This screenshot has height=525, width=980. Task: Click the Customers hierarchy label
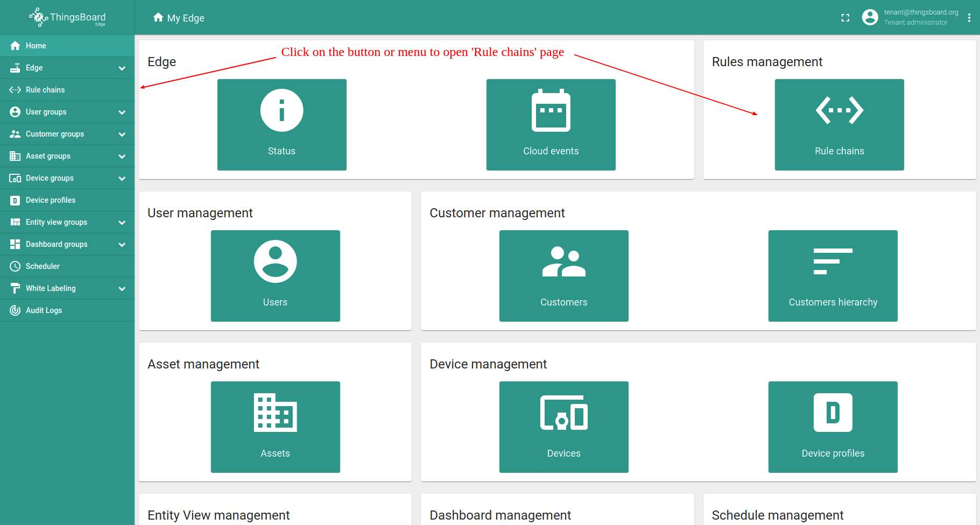833,302
